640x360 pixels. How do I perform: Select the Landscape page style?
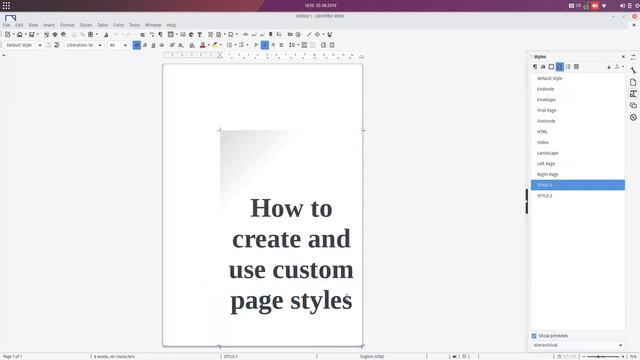click(578, 153)
